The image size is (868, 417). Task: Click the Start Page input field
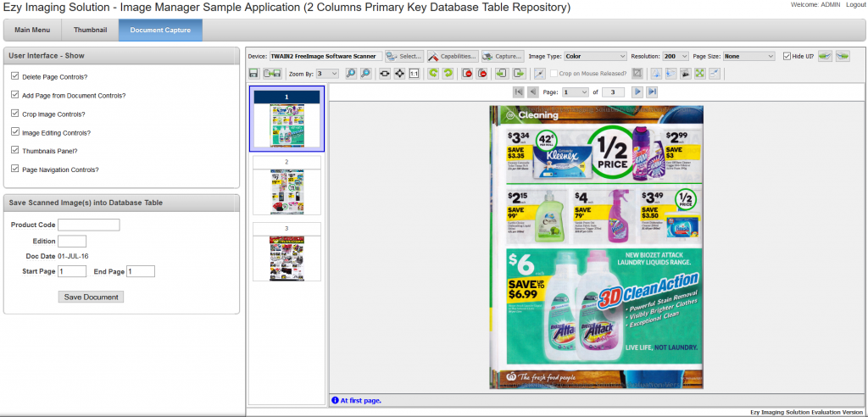(72, 271)
